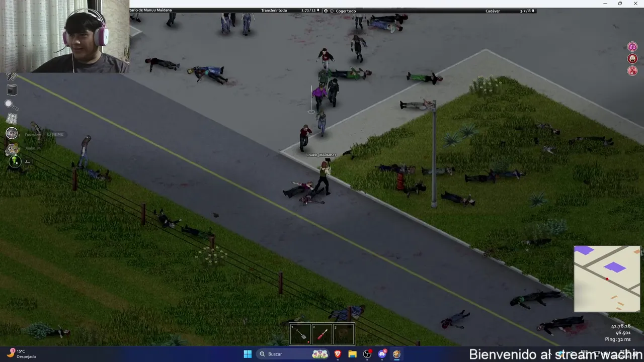Click the round client badge icon
The height and width of the screenshot is (362, 644).
pos(12,133)
